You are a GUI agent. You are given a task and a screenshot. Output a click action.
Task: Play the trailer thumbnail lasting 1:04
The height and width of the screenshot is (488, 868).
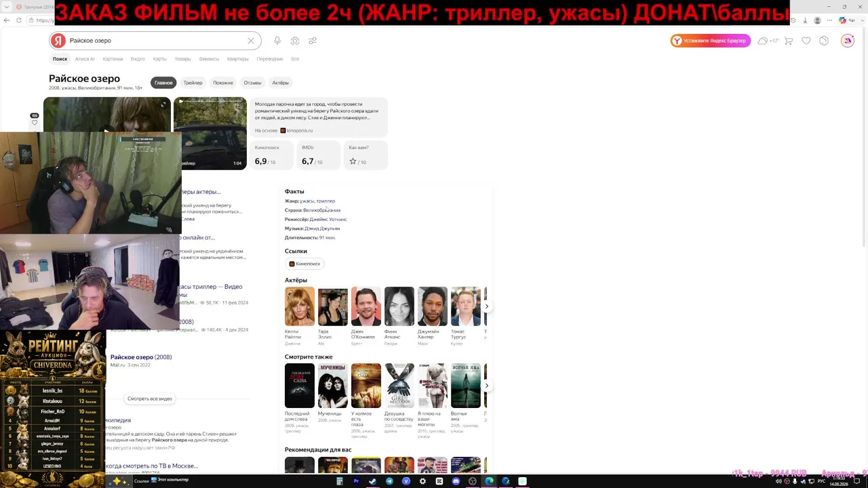pyautogui.click(x=210, y=134)
